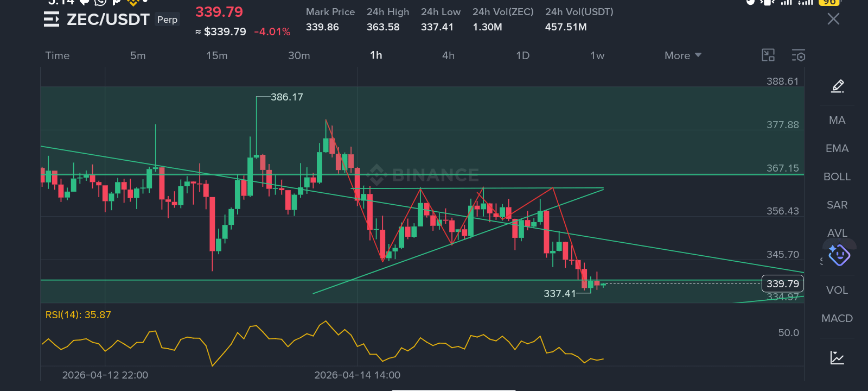Open the ZEC/USDT pair selector
Image resolution: width=868 pixels, height=391 pixels.
pos(108,20)
